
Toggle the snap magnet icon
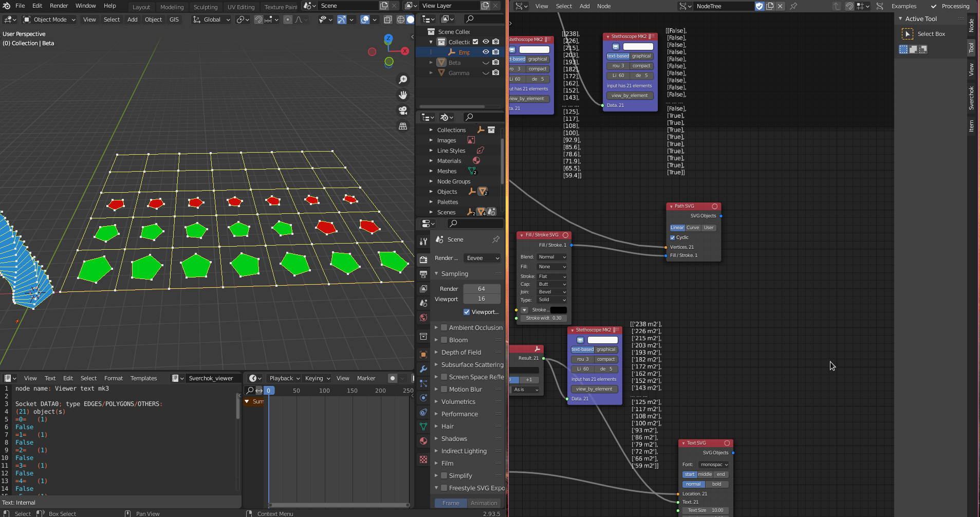pos(259,20)
